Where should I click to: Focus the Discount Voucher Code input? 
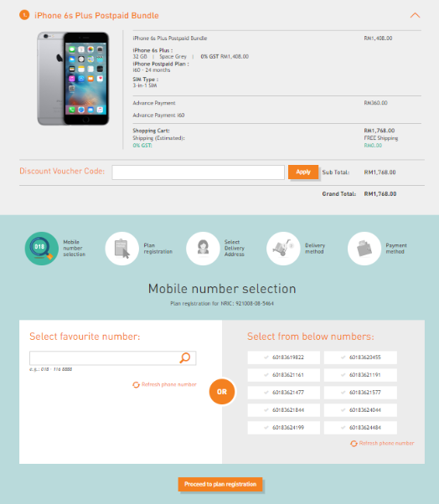(x=198, y=172)
